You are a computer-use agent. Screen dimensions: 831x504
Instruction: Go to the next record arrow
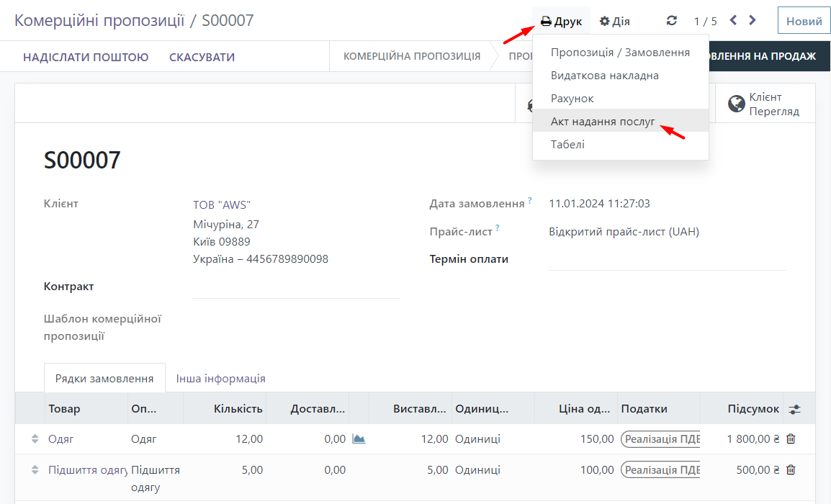click(x=753, y=20)
